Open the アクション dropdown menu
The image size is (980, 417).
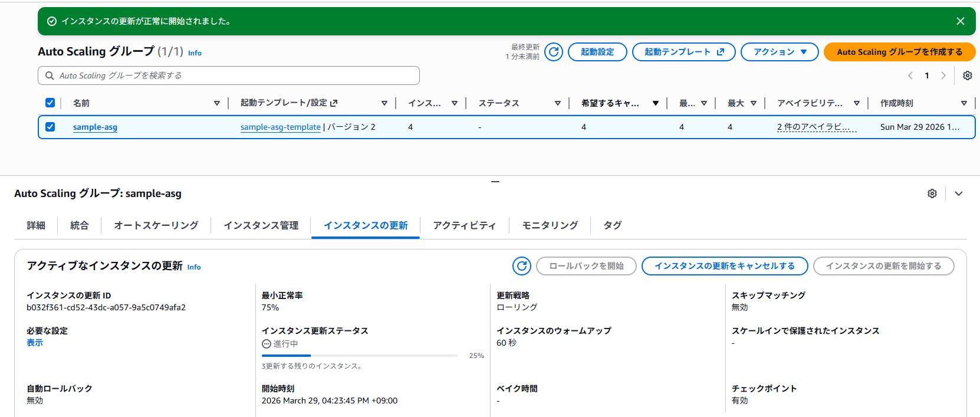click(x=779, y=52)
